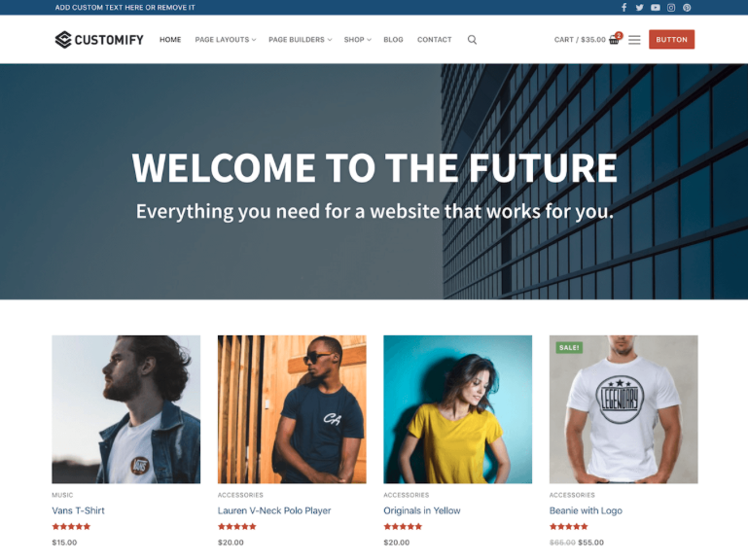This screenshot has height=560, width=748.
Task: Open the Vans T-Shirt product link
Action: click(78, 510)
